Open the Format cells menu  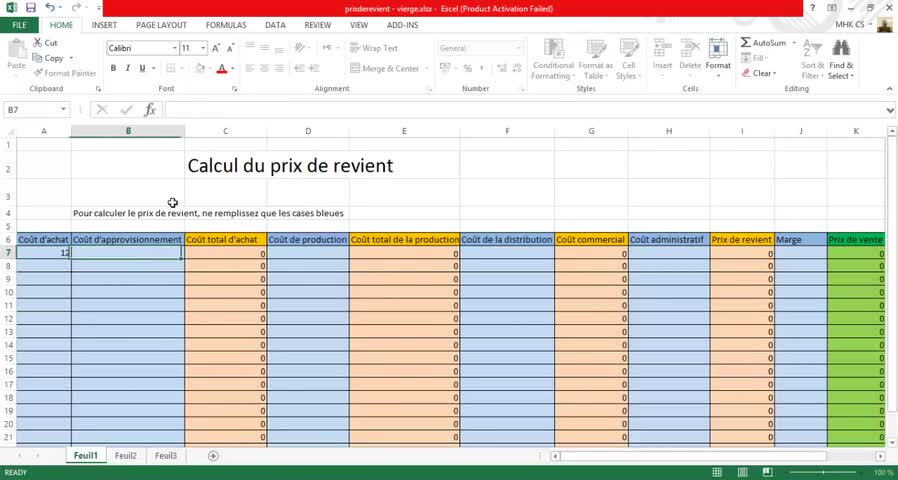pyautogui.click(x=718, y=58)
